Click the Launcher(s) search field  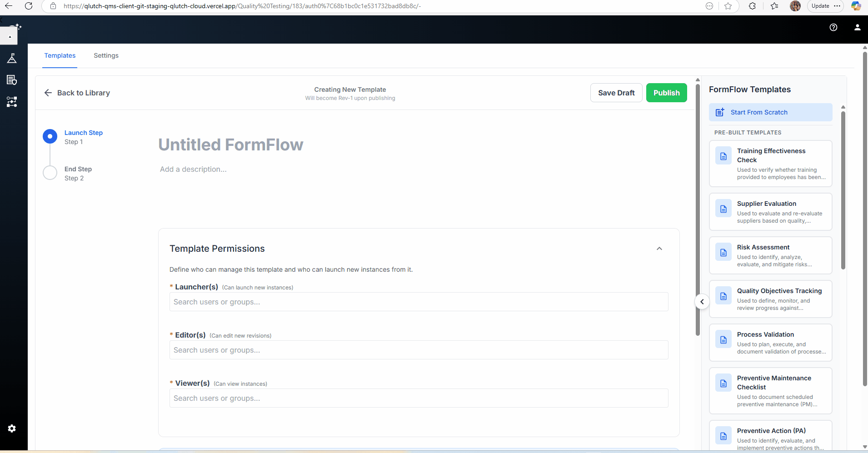419,302
